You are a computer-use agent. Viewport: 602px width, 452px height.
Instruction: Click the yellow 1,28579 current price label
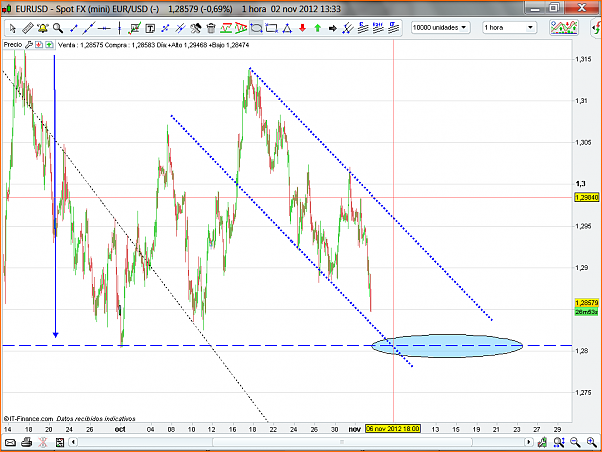coord(587,303)
